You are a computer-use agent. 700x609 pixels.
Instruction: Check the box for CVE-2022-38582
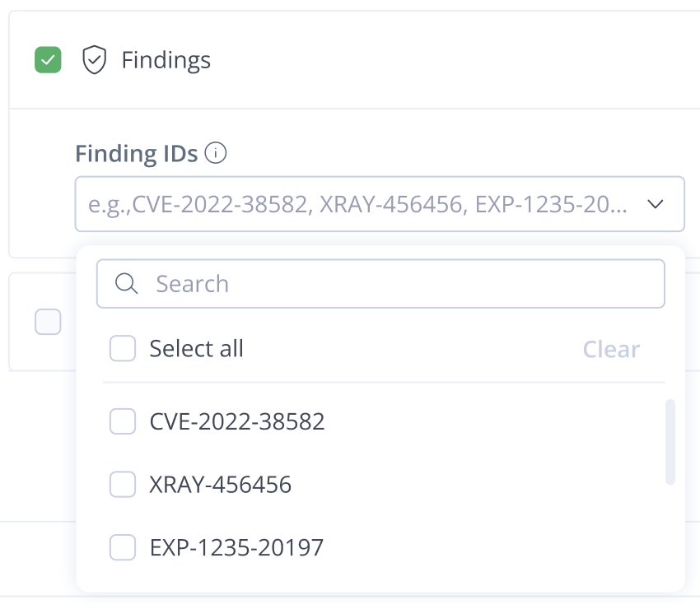click(x=123, y=421)
